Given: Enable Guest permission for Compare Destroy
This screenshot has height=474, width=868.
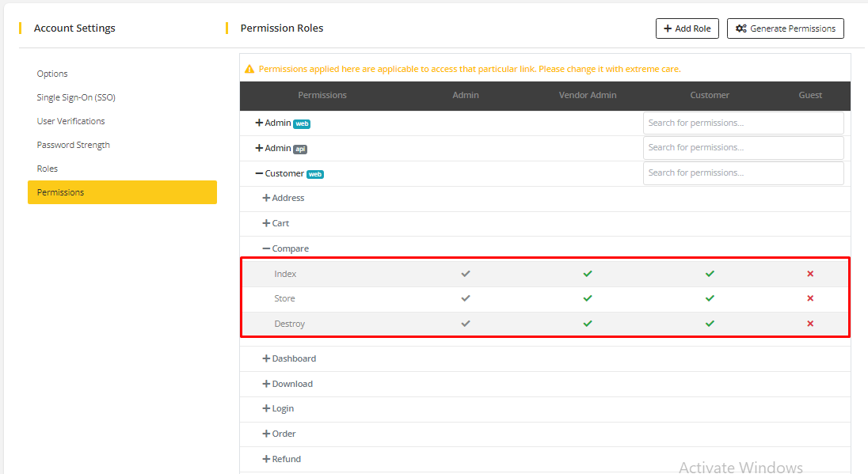Looking at the screenshot, I should point(810,324).
